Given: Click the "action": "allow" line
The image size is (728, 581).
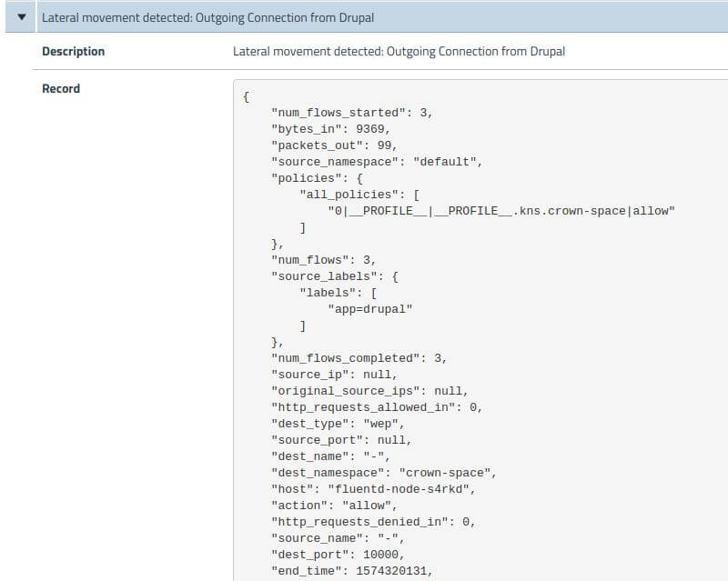Looking at the screenshot, I should 334,506.
